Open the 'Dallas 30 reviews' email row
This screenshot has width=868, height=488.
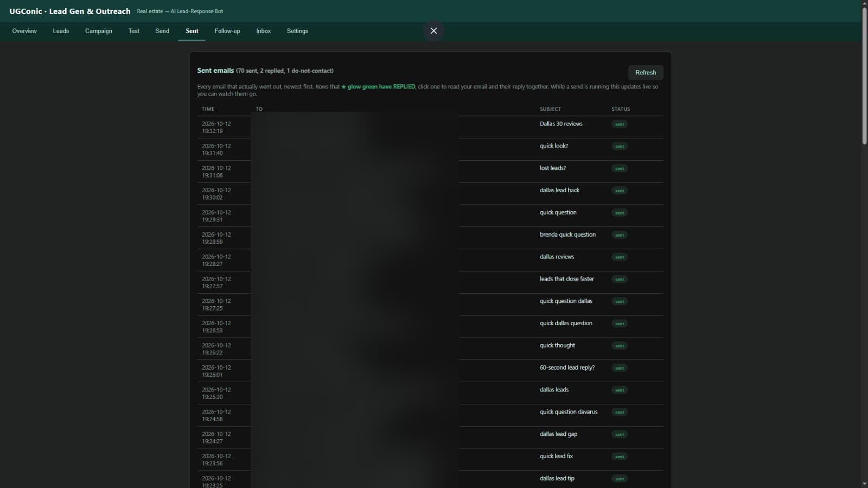point(430,127)
